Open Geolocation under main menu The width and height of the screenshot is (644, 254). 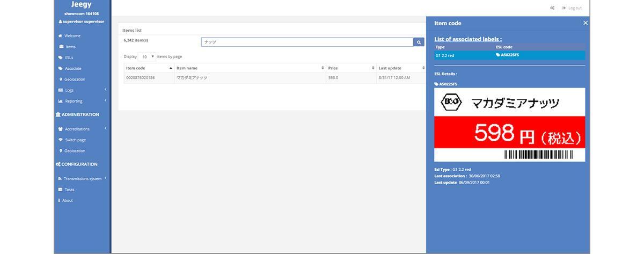[75, 79]
